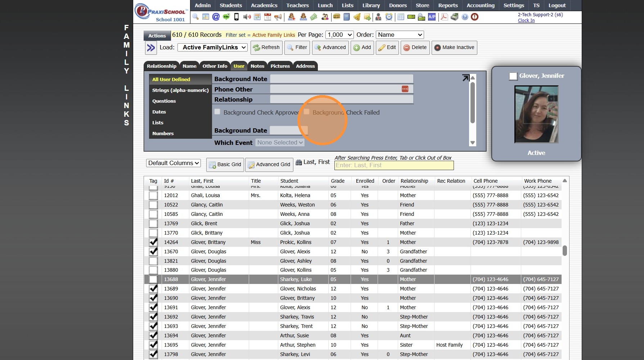
Task: Open the Reports menu
Action: [448, 5]
